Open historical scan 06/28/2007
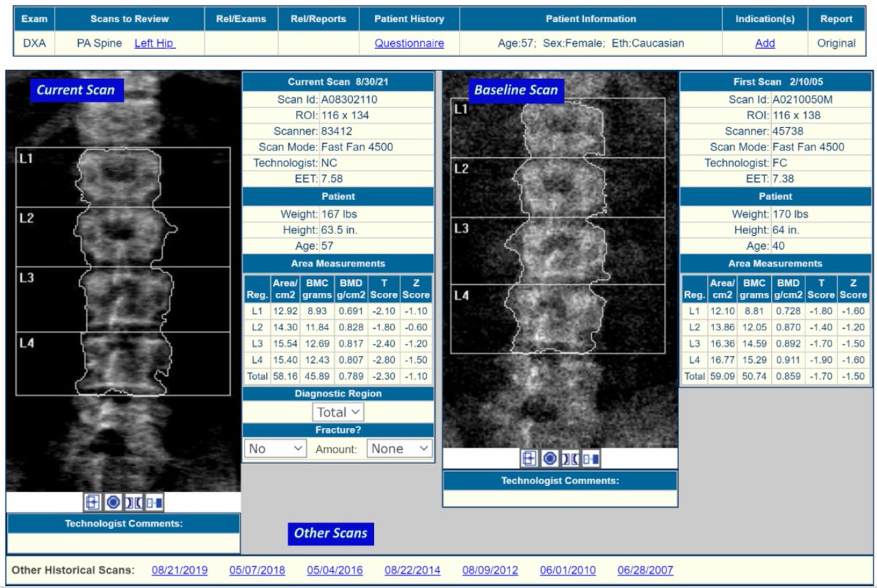 pos(645,570)
